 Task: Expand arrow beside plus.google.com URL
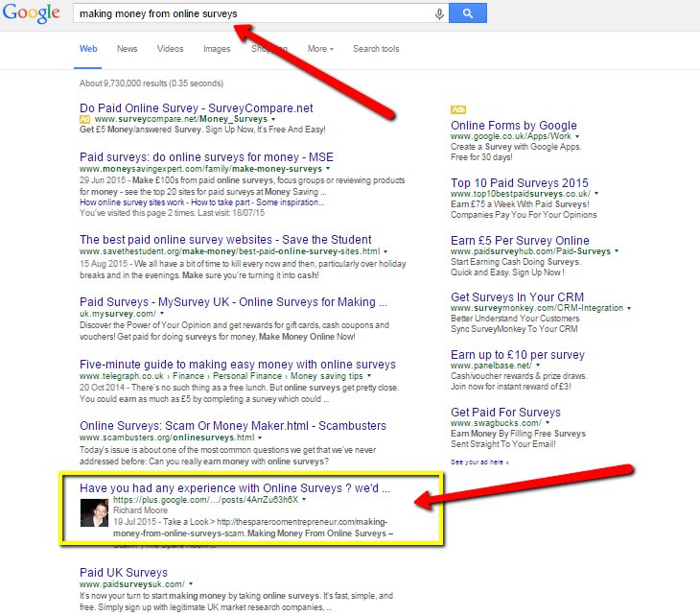304,500
